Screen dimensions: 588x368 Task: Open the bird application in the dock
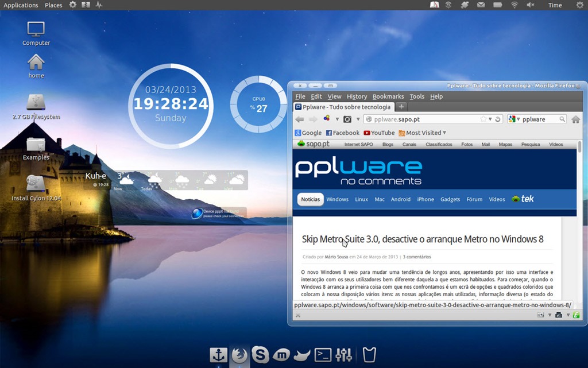coord(302,355)
